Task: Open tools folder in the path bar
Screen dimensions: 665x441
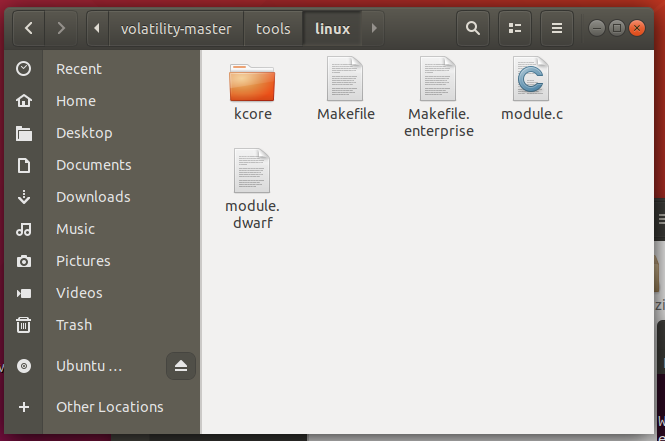Action: click(273, 28)
